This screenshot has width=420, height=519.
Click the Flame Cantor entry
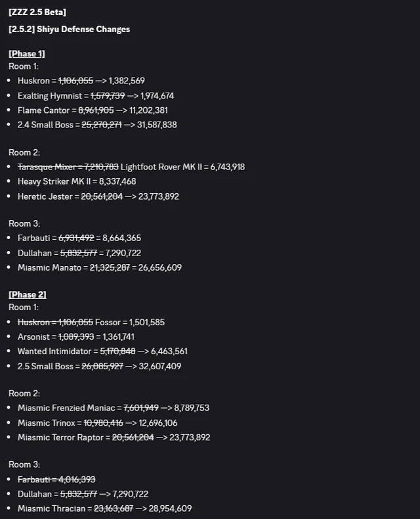tap(97, 110)
